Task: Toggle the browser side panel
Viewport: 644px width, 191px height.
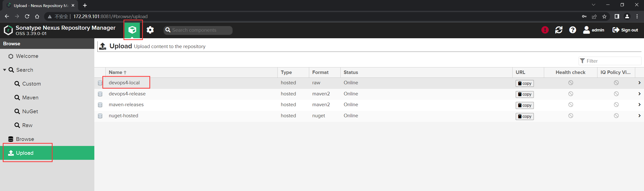Action: (x=617, y=16)
